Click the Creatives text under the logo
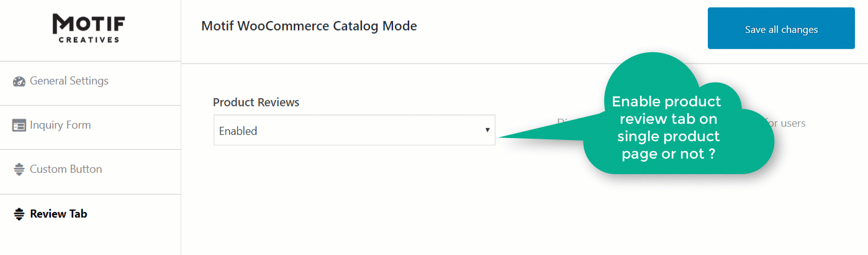The height and width of the screenshot is (255, 868). click(89, 40)
